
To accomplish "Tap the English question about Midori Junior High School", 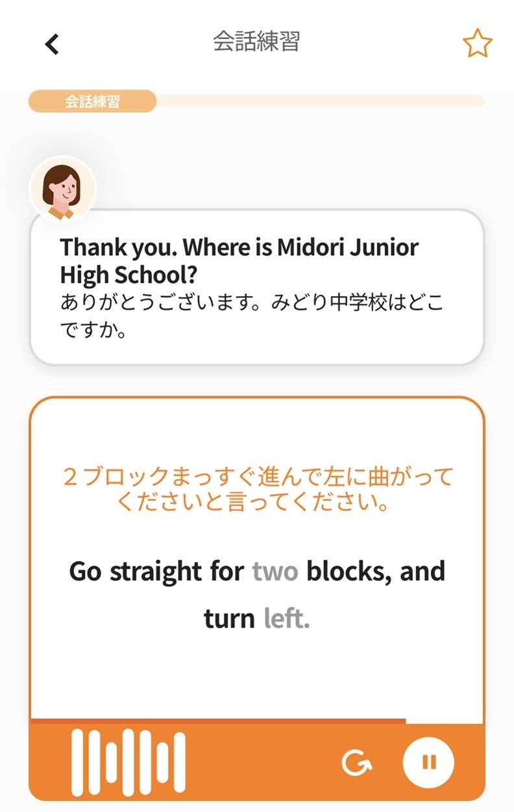I will [239, 261].
